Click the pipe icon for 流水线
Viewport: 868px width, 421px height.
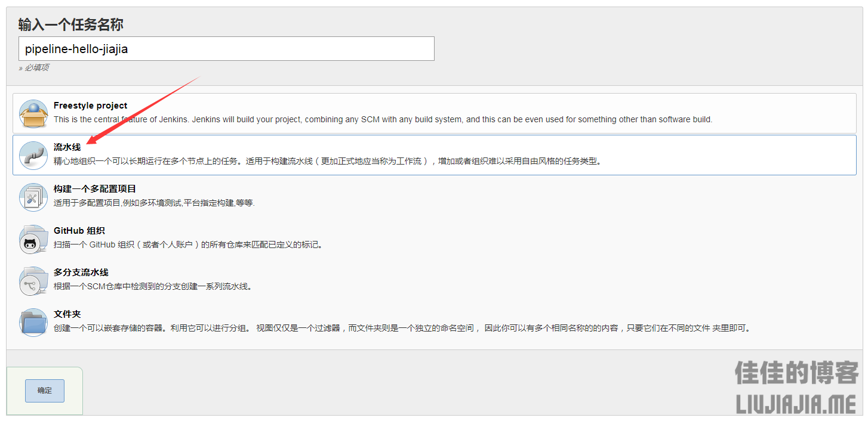pyautogui.click(x=33, y=155)
